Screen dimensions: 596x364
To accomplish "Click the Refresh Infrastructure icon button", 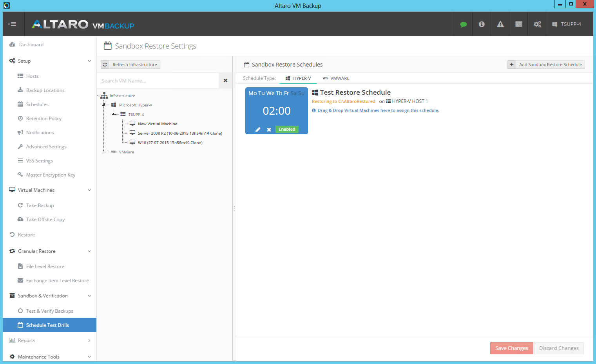I will (x=105, y=64).
